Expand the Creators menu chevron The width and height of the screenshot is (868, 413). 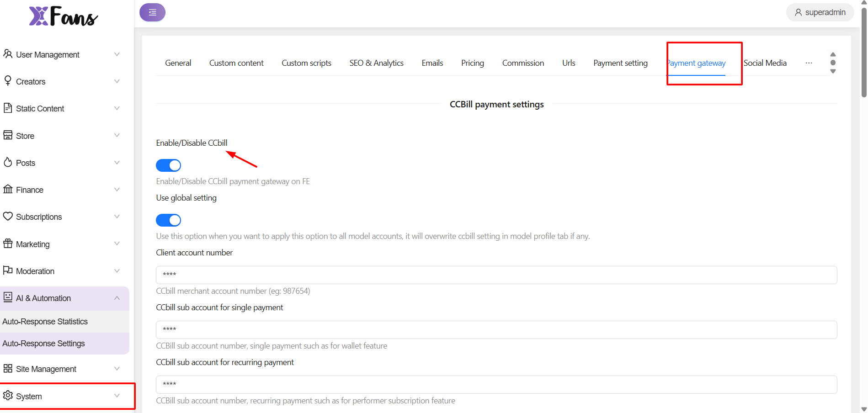tap(117, 81)
